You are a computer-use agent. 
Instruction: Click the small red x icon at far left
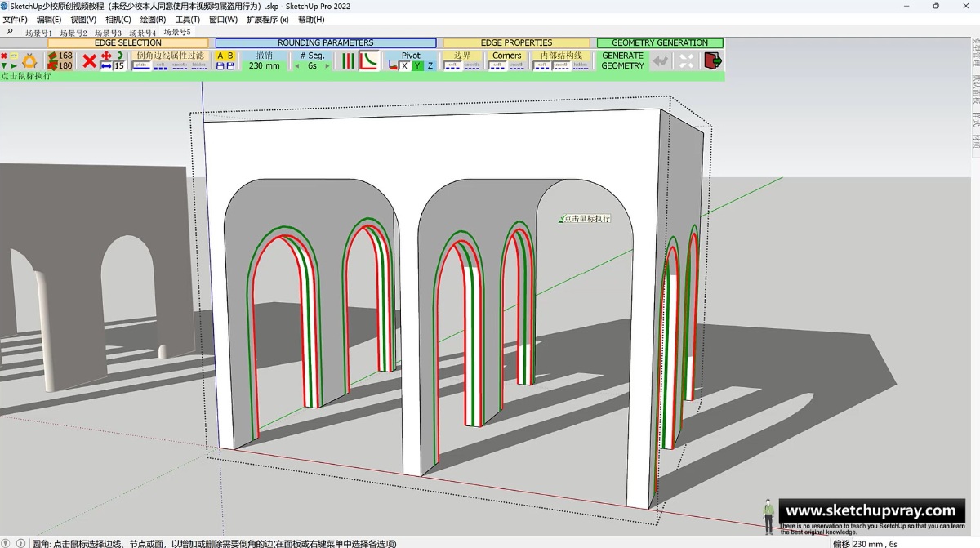pyautogui.click(x=4, y=56)
